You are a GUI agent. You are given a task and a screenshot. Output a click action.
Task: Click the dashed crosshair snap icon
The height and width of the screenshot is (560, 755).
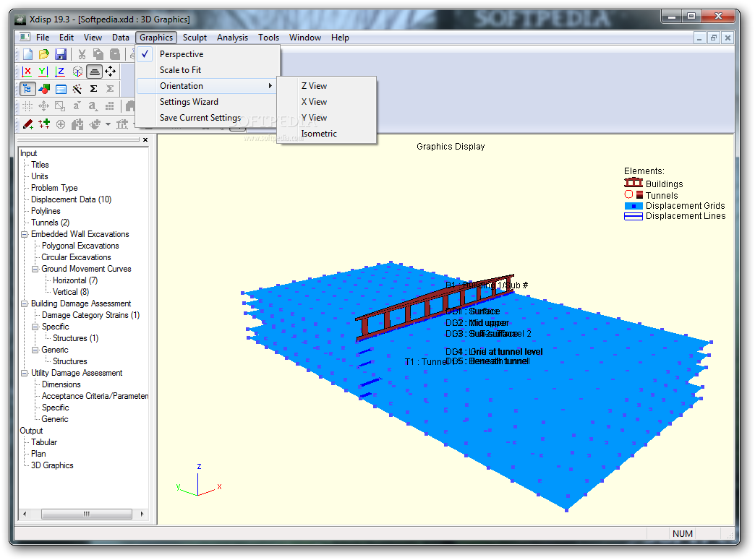(27, 105)
